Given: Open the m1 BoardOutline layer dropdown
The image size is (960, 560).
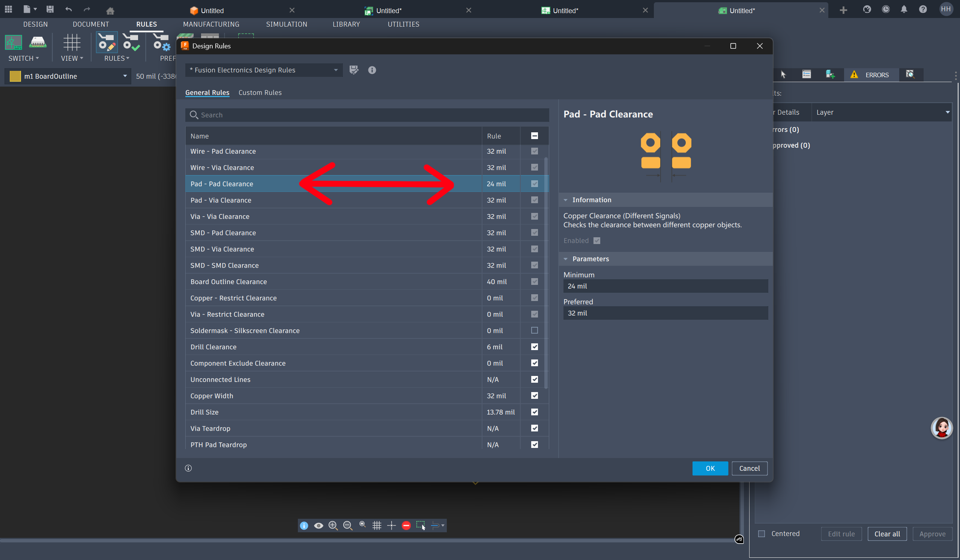Looking at the screenshot, I should tap(125, 76).
